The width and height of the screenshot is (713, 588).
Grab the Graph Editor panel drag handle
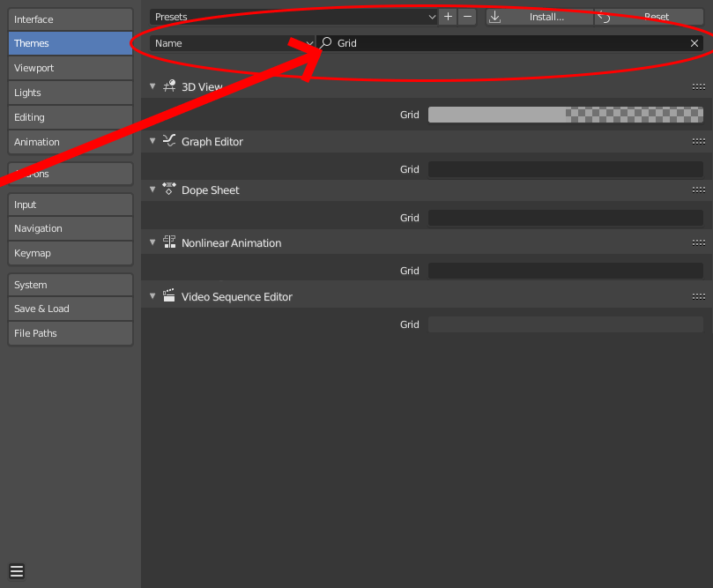point(698,141)
